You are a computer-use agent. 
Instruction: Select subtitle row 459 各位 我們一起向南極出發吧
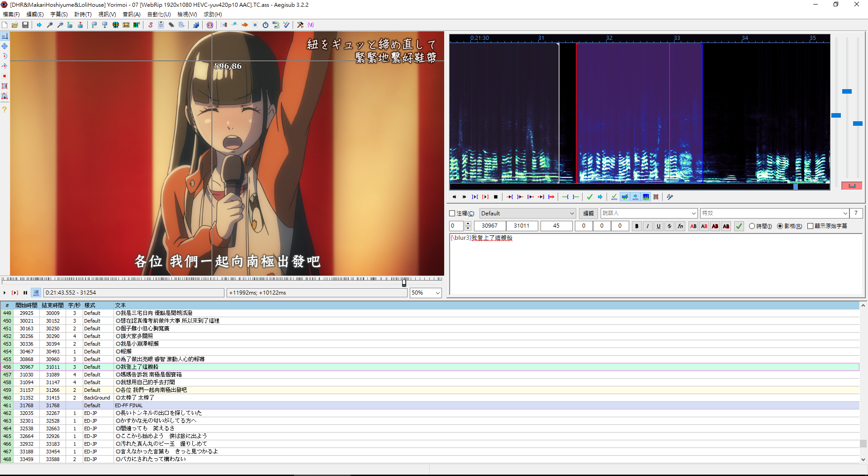430,390
